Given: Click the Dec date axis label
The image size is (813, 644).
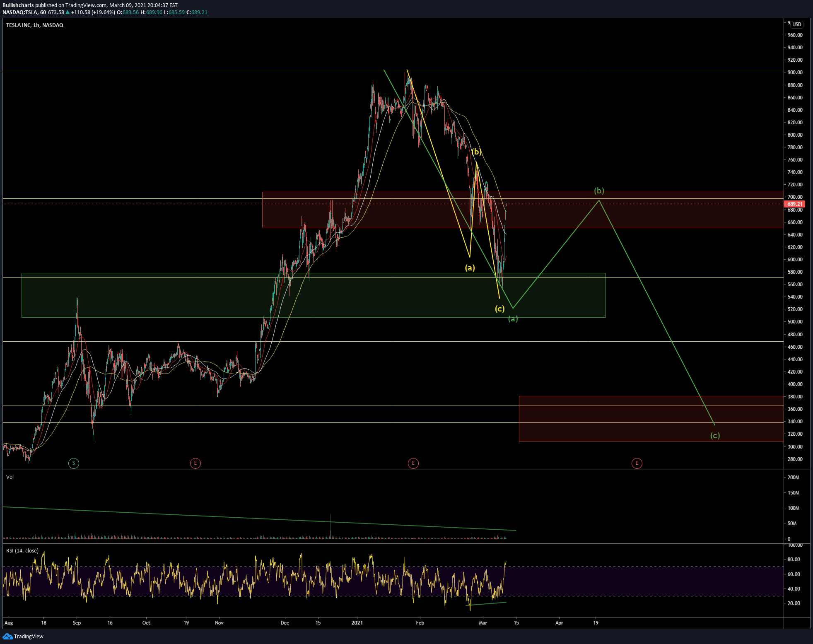Looking at the screenshot, I should (285, 622).
